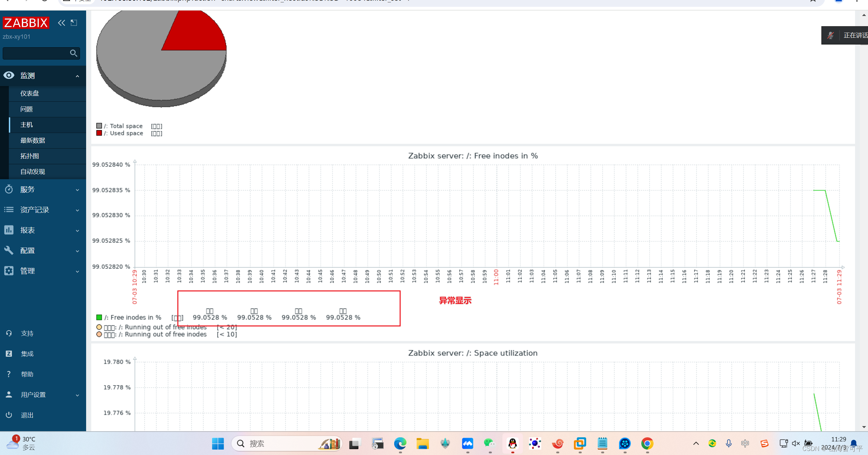Image resolution: width=868 pixels, height=455 pixels.
Task: Click the muted volume tray icon
Action: (796, 443)
